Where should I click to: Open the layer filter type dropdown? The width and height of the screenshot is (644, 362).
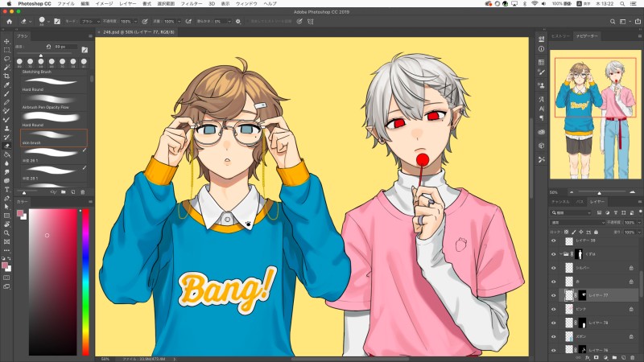coord(571,212)
